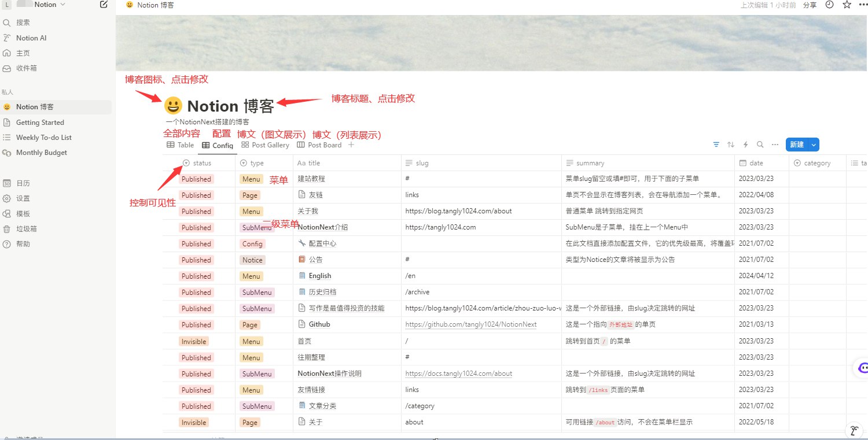Switch to Post Board view tab

coord(319,145)
